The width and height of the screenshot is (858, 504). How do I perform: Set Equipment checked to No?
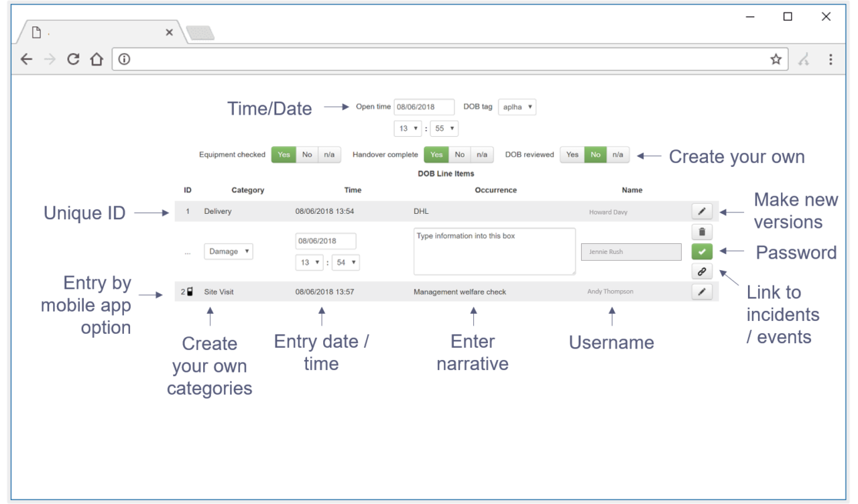pyautogui.click(x=307, y=155)
